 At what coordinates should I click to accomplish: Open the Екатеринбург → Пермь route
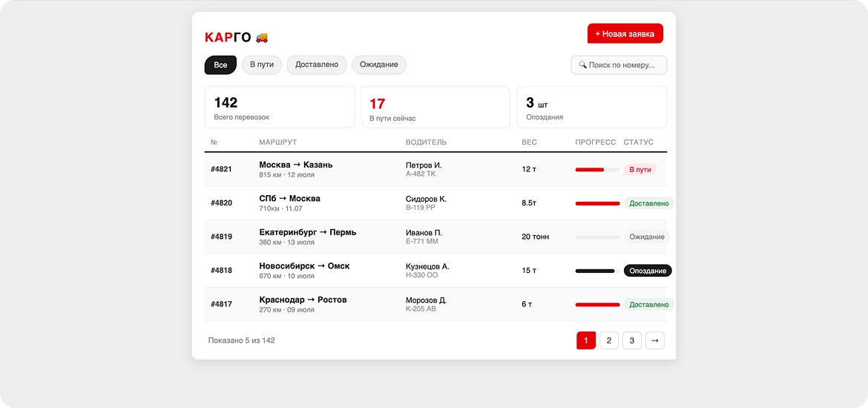(308, 232)
